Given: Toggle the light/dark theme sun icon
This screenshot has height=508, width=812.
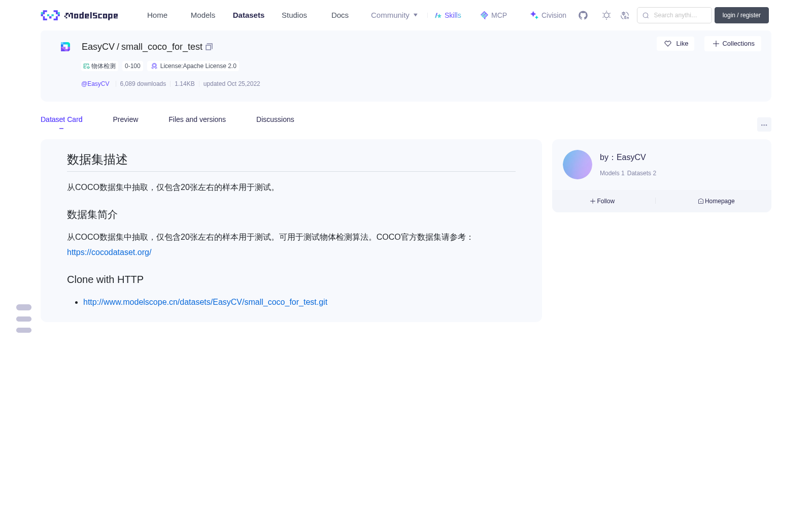Looking at the screenshot, I should coord(606,15).
